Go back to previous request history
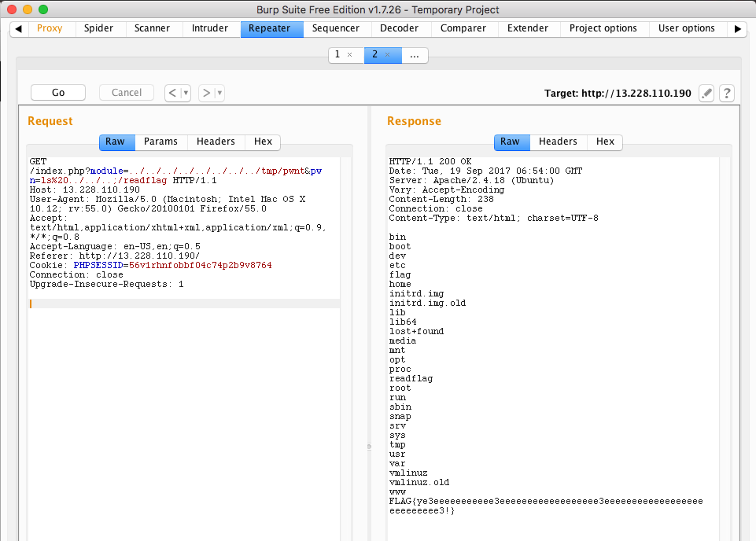This screenshot has width=756, height=541. [x=172, y=93]
